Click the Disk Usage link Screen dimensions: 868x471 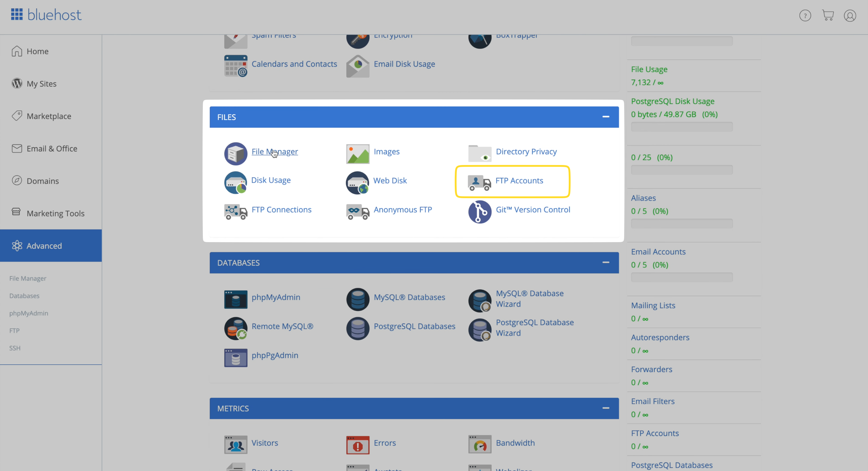271,180
